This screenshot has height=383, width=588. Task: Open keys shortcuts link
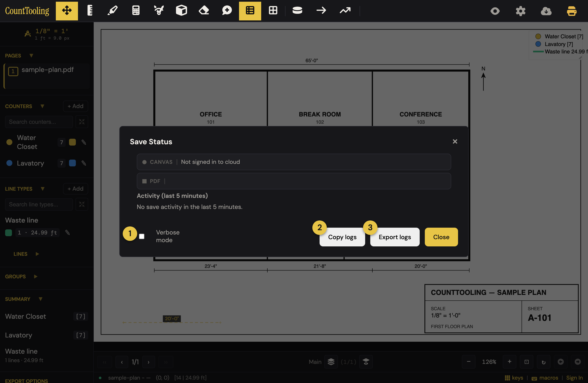(x=514, y=378)
